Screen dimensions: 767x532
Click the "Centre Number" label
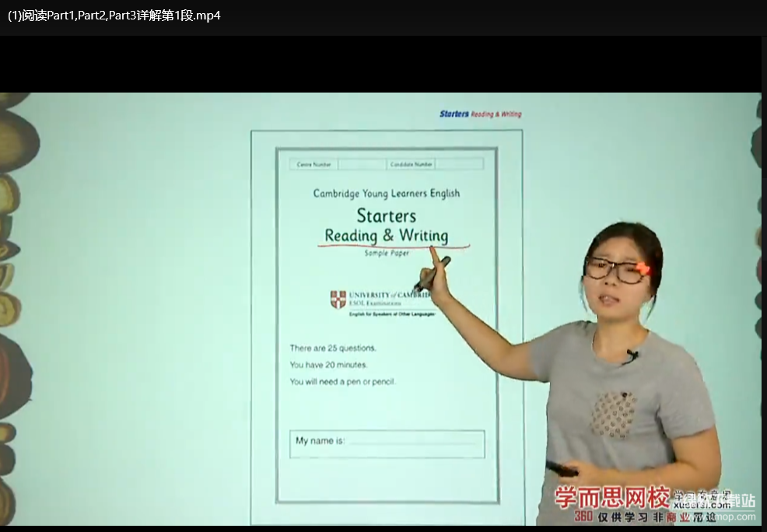[x=314, y=164]
